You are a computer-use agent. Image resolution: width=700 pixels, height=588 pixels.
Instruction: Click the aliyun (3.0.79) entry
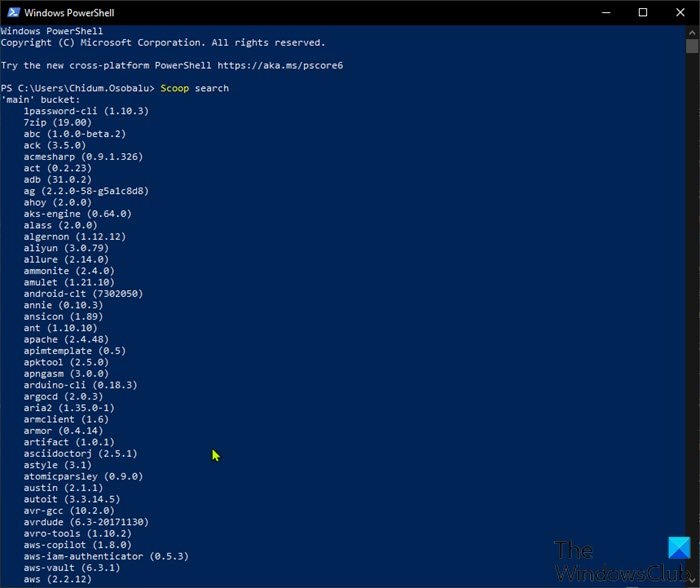(66, 248)
